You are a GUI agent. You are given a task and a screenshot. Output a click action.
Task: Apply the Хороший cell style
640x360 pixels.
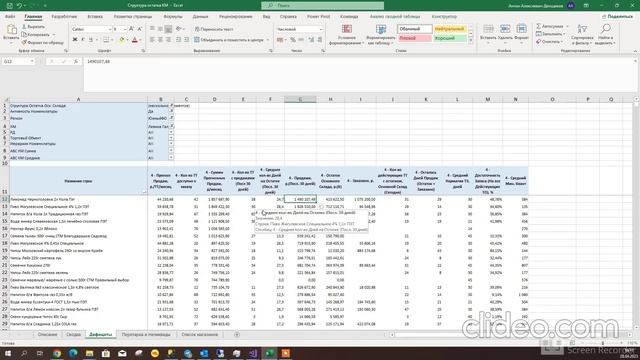coord(449,38)
